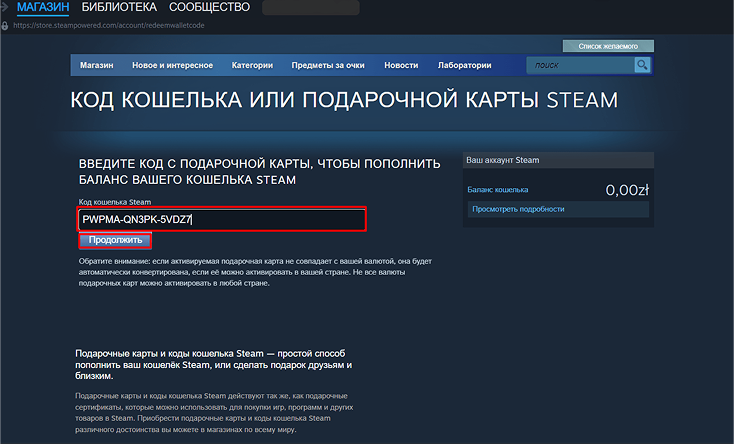Viewport: 734px width, 444px height.
Task: Open Новое и интересное menu
Action: coord(172,66)
